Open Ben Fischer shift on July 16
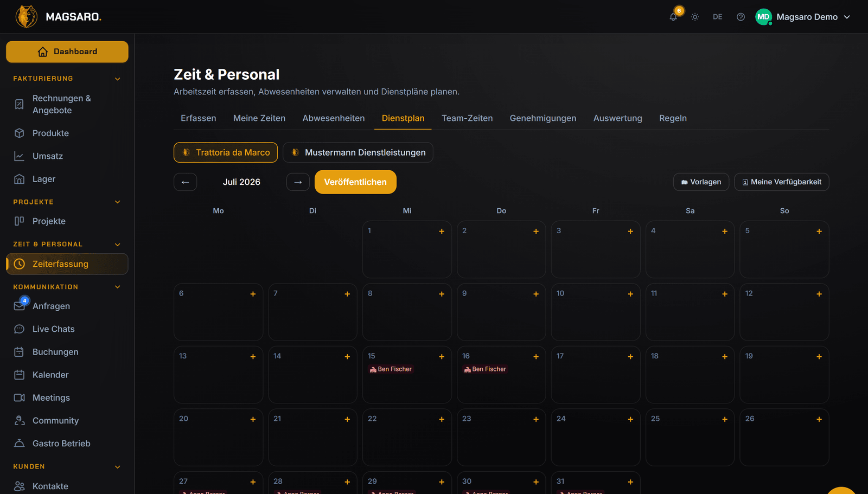 (x=486, y=369)
